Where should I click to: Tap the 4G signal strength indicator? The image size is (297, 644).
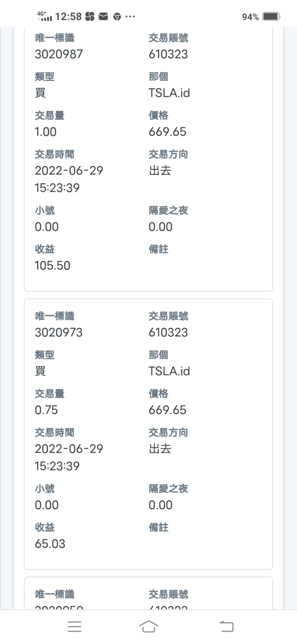[44, 17]
